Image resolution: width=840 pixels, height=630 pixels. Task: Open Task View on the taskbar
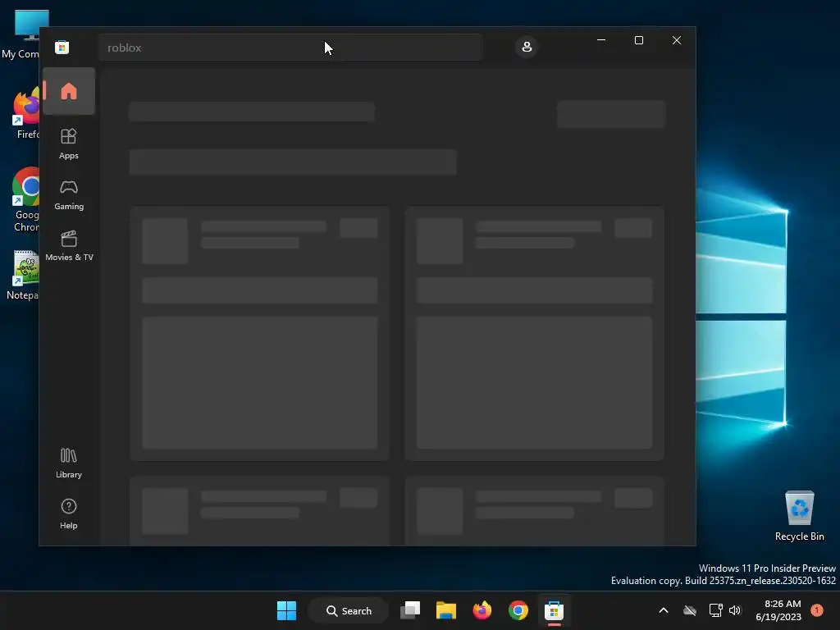410,610
